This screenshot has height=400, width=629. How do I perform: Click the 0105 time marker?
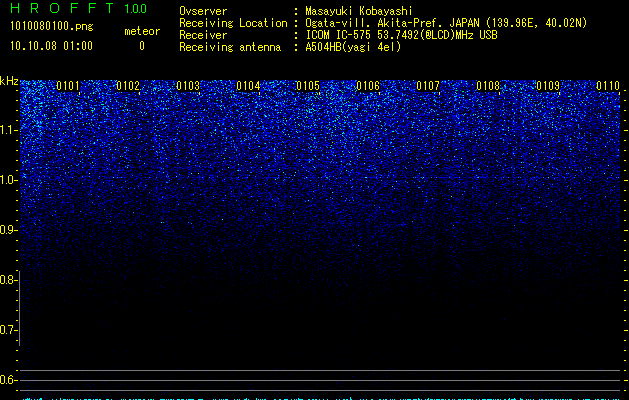point(308,86)
